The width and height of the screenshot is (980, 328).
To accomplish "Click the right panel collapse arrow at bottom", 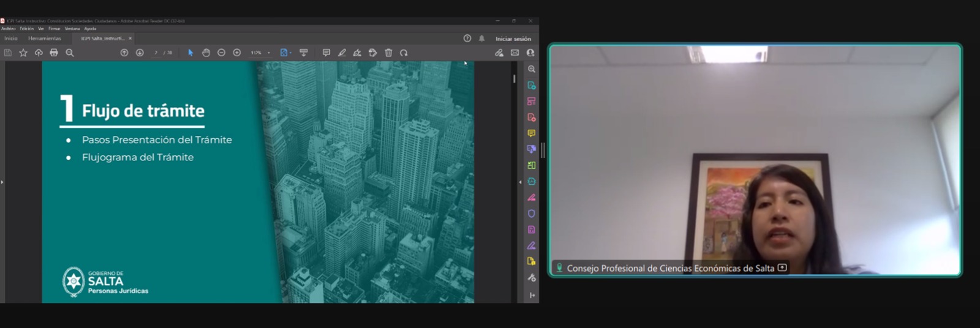I will pyautogui.click(x=532, y=295).
